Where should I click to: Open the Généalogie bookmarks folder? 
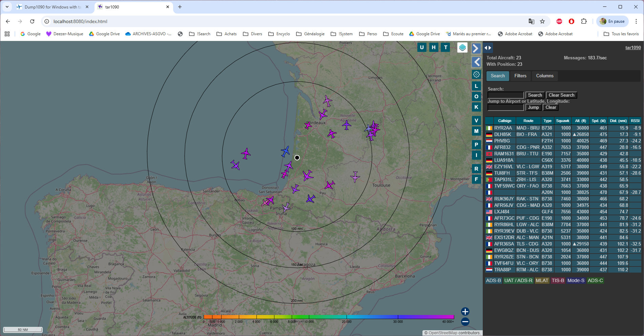click(x=310, y=34)
